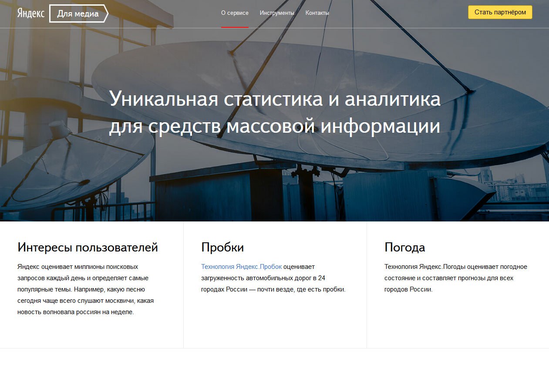Go to the Контакты section
Viewport: 549px width, 392px height.
317,13
